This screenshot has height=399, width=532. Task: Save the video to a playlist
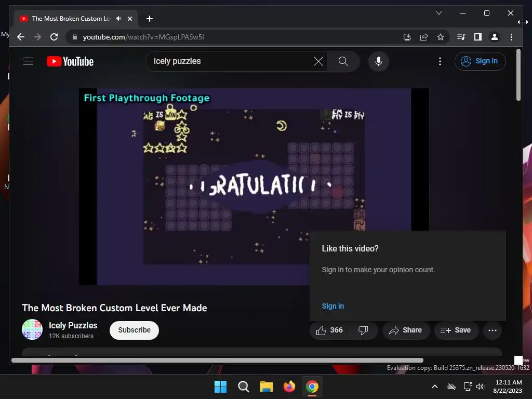[456, 330]
